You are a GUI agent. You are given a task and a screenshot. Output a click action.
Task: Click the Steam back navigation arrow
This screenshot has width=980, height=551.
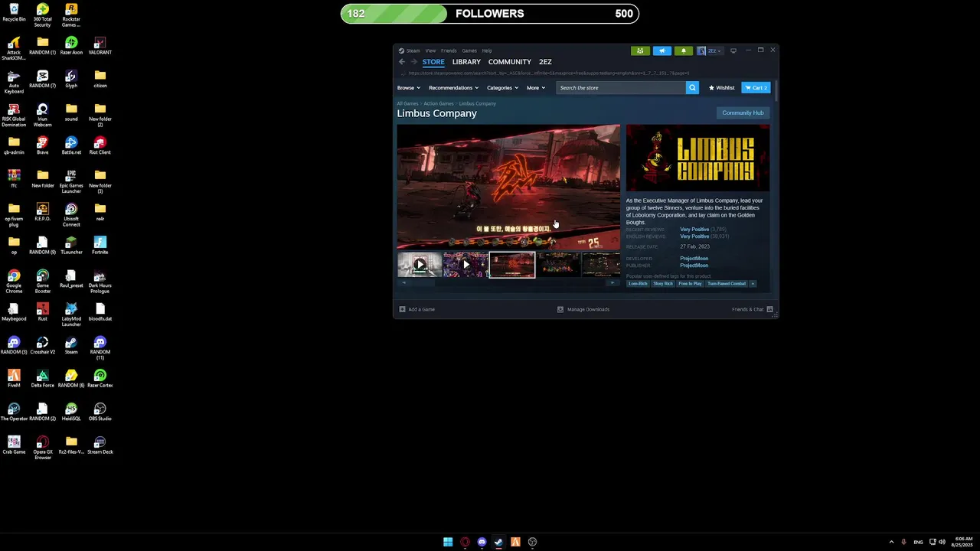click(402, 62)
